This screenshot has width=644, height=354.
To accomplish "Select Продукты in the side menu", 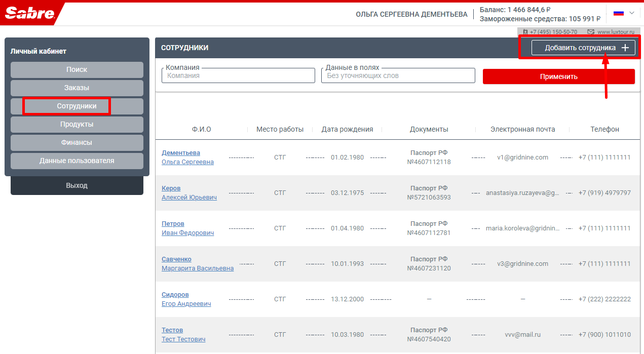I will click(x=77, y=125).
